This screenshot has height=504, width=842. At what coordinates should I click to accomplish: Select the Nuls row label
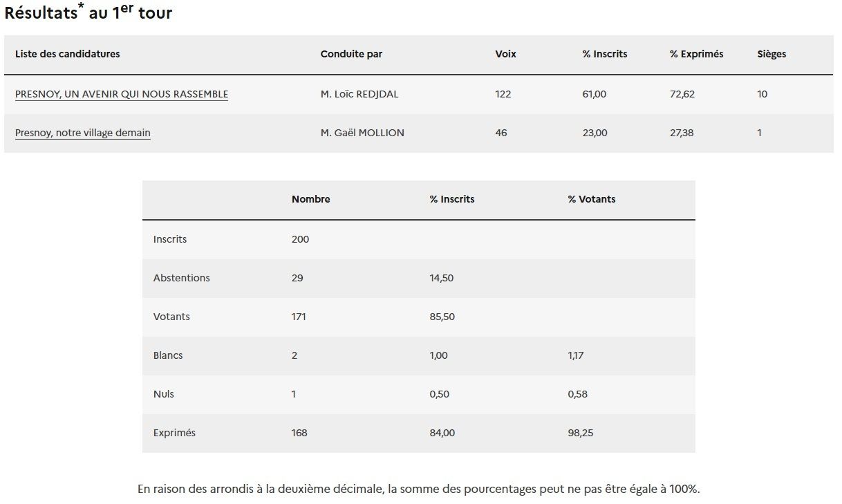click(164, 394)
